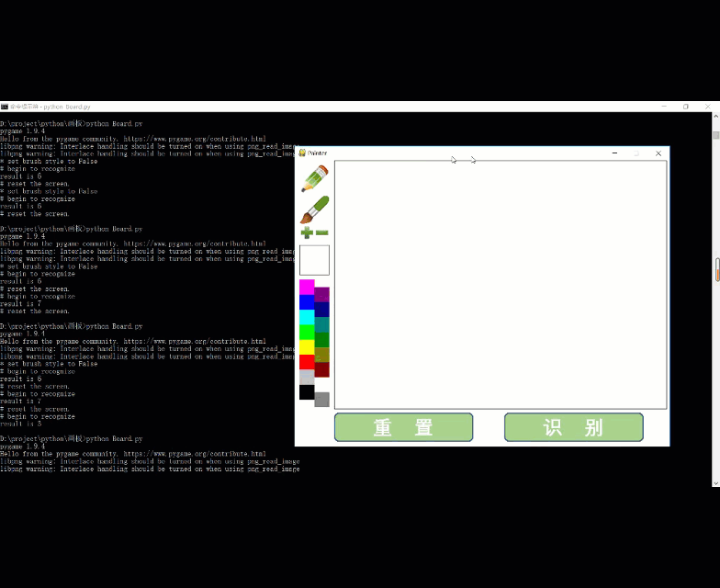Click the Painter window title icon
720x588 pixels.
302,153
